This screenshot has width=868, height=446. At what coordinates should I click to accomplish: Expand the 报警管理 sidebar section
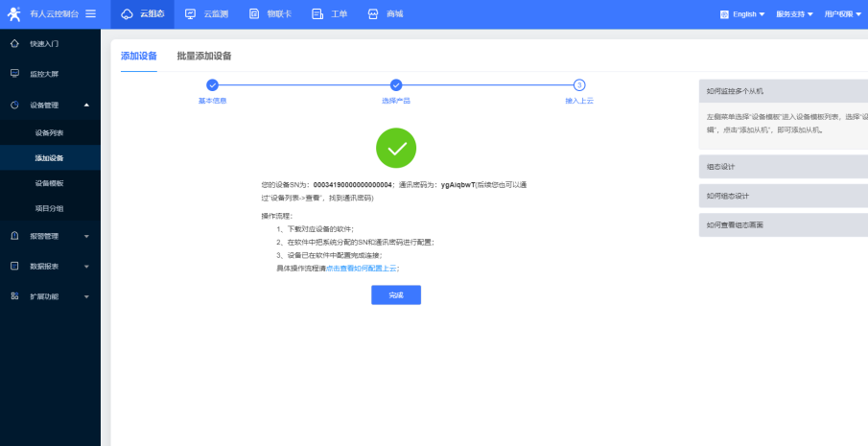pyautogui.click(x=86, y=236)
